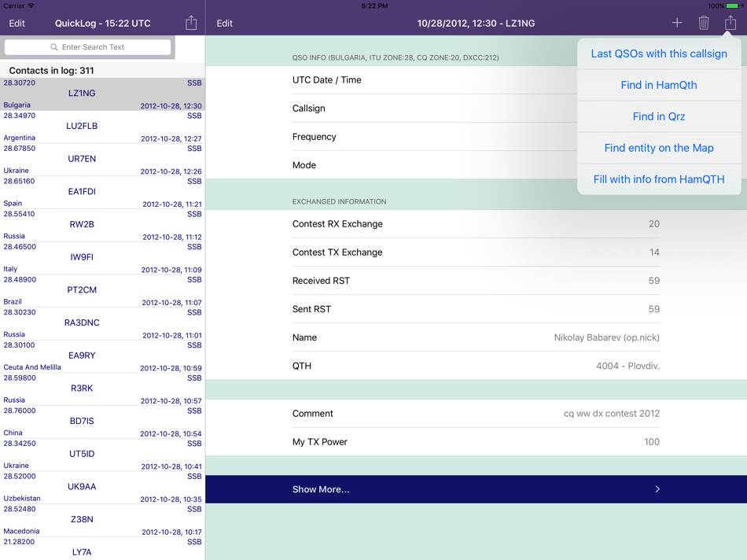Tap the Comment cq ww dx contest value

pyautogui.click(x=611, y=414)
